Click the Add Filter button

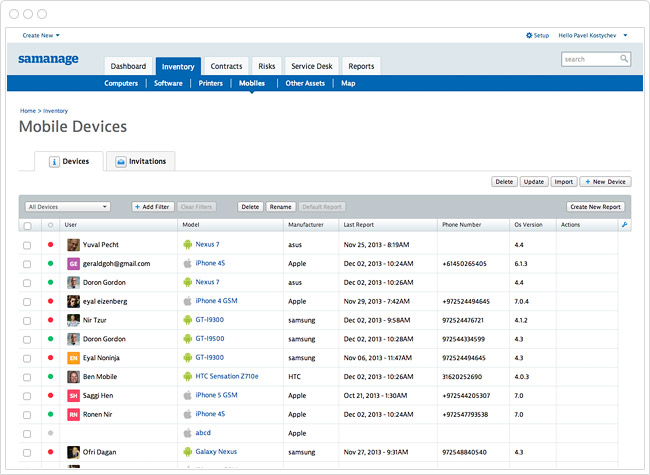point(153,206)
